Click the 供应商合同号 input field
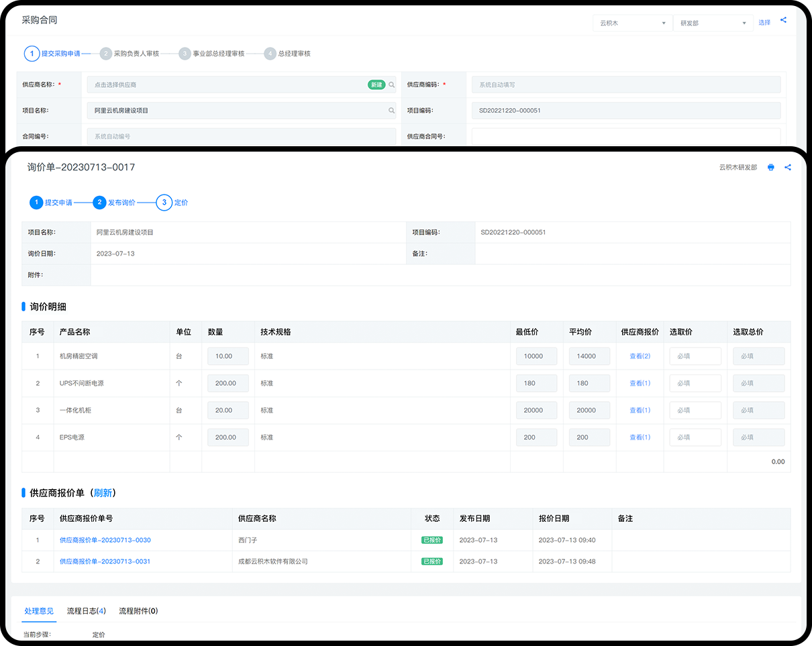Image resolution: width=812 pixels, height=646 pixels. coord(625,136)
